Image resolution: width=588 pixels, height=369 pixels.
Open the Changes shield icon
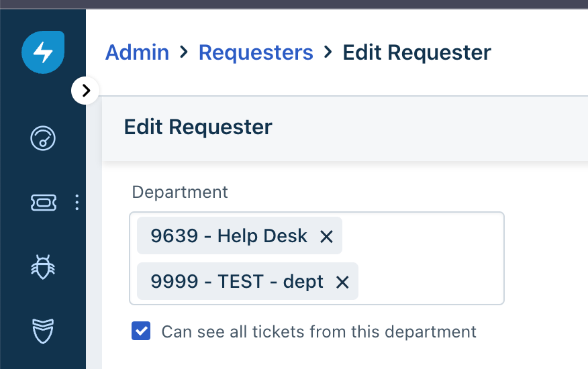43,331
